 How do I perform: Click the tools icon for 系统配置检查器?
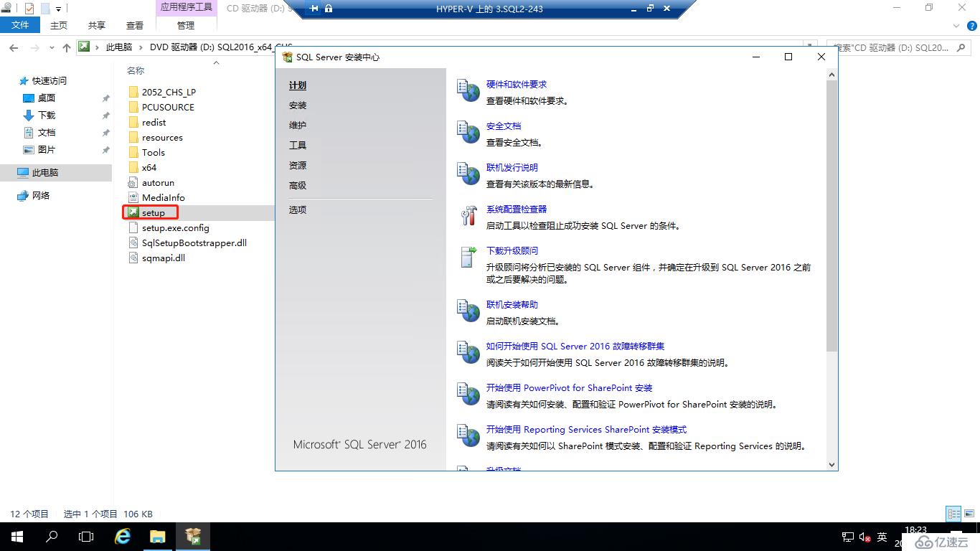(x=468, y=216)
